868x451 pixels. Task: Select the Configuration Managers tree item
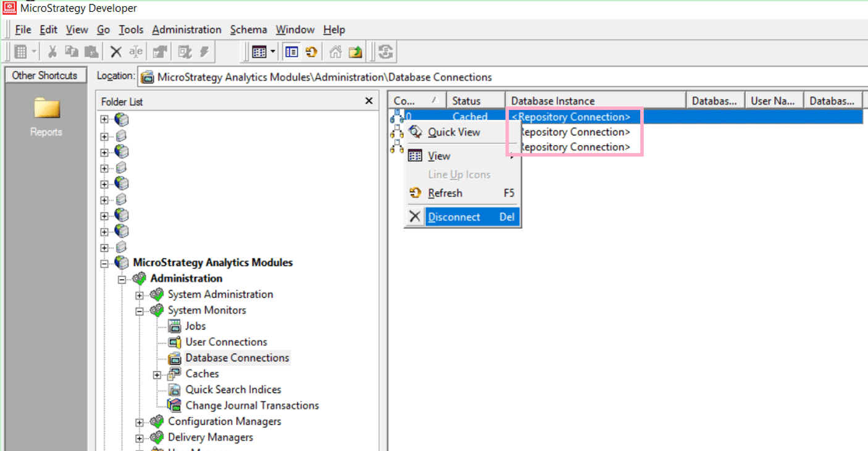[225, 421]
